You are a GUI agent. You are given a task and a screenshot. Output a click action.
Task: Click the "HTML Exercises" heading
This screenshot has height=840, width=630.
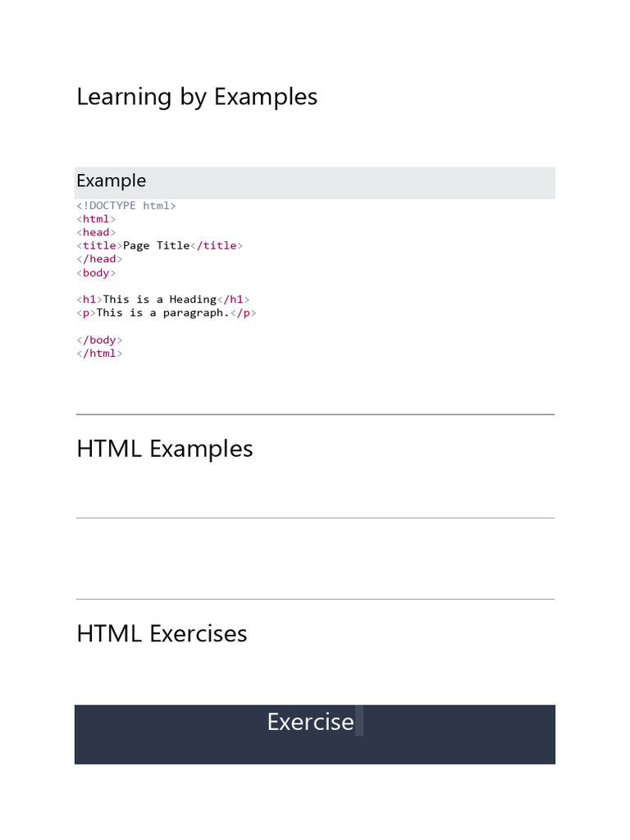162,633
